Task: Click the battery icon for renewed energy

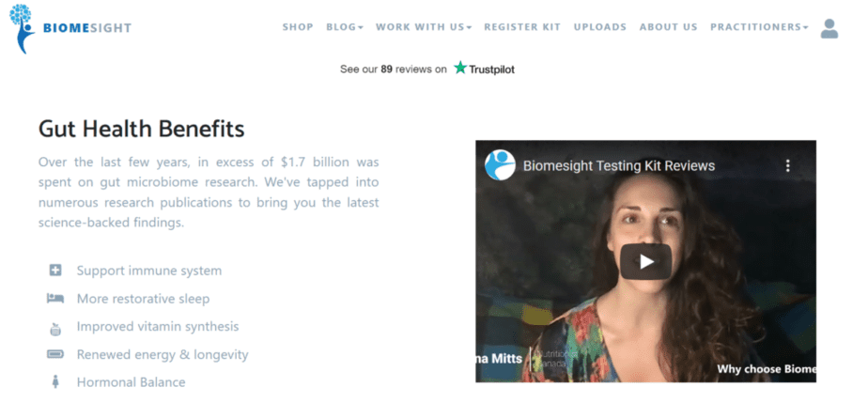Action: [x=55, y=354]
